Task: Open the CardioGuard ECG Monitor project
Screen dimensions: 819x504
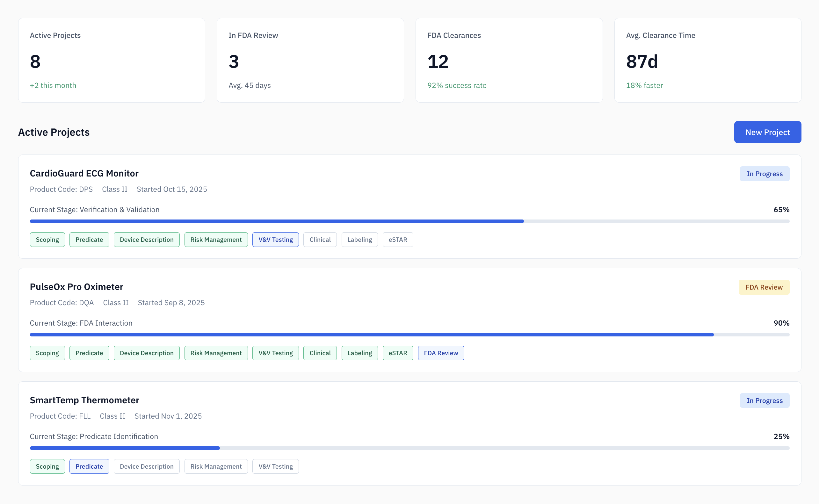Action: coord(84,173)
